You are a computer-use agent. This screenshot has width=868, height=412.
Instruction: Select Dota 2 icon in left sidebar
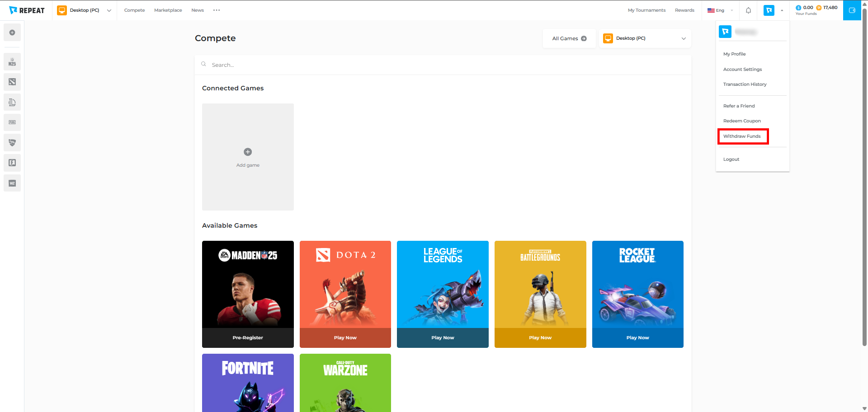[x=12, y=82]
